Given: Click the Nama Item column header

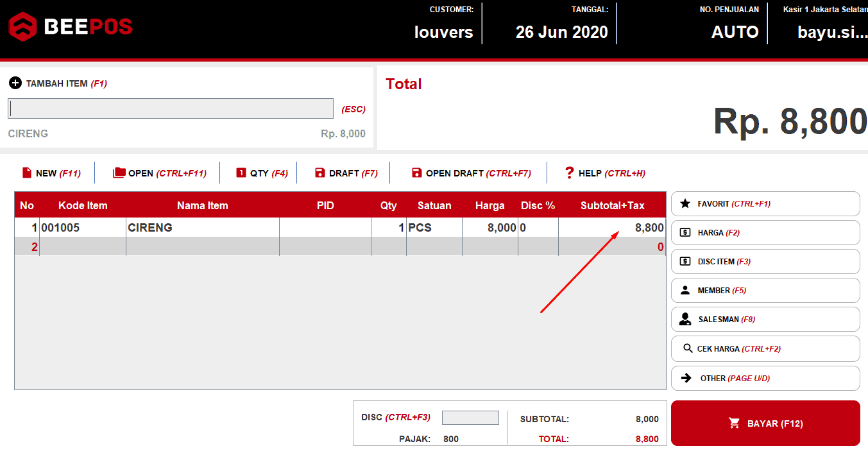Looking at the screenshot, I should (x=203, y=205).
